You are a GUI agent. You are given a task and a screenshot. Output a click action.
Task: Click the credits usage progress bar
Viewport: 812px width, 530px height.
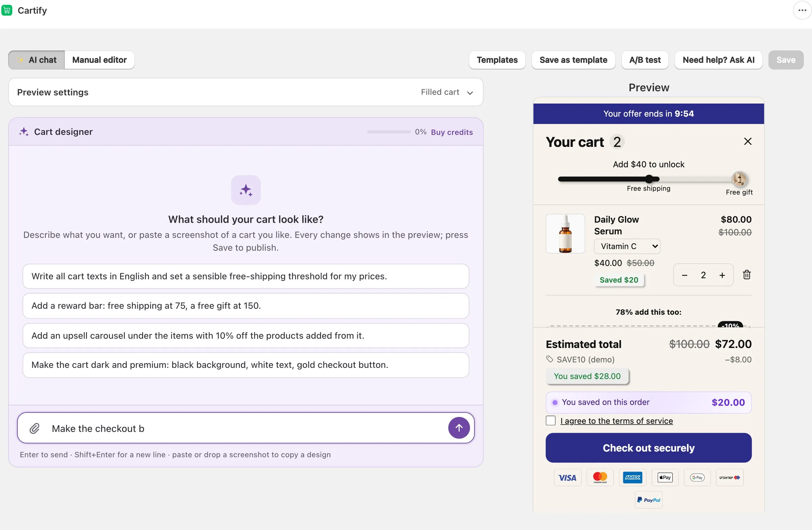389,132
